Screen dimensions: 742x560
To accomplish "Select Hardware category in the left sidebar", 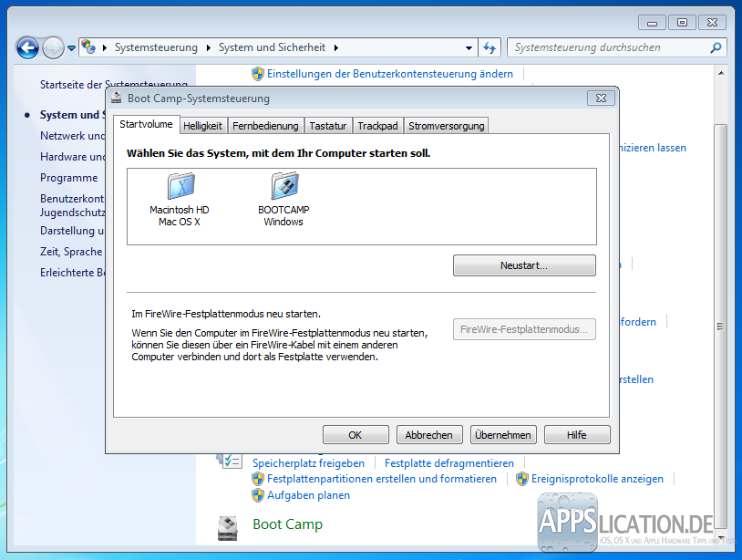I will (x=72, y=157).
